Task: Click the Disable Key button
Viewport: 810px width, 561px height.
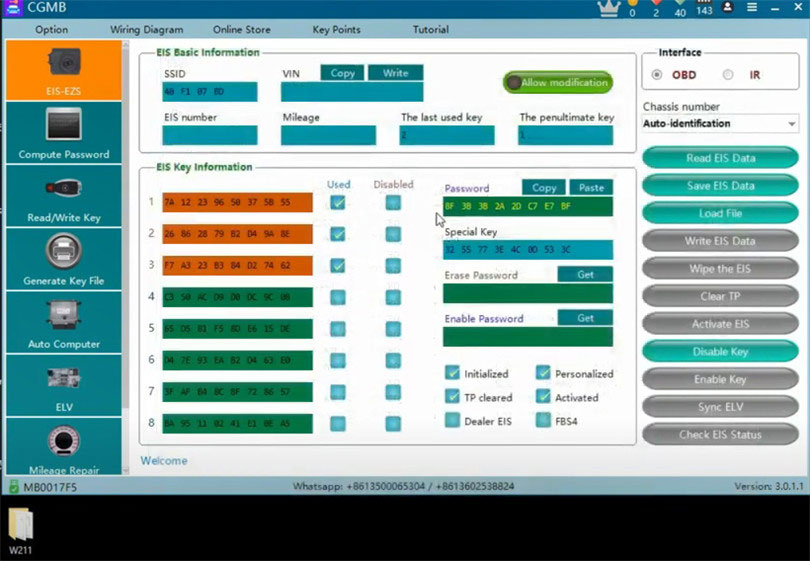Action: coord(720,352)
